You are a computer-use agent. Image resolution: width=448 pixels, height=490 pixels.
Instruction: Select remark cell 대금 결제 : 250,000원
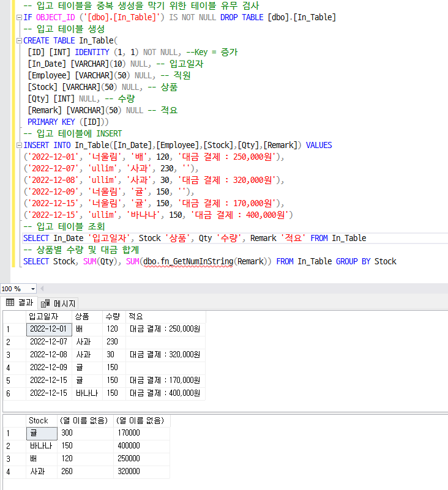[x=166, y=329]
